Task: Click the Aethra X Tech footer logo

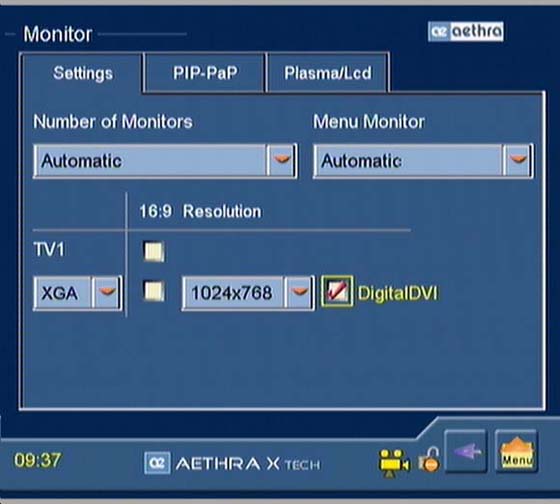Action: [232, 463]
